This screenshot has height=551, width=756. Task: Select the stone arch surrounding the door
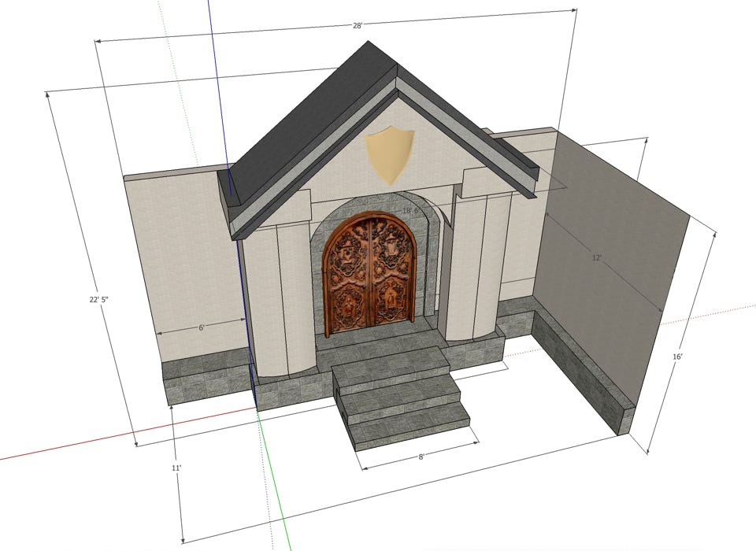pyautogui.click(x=323, y=236)
